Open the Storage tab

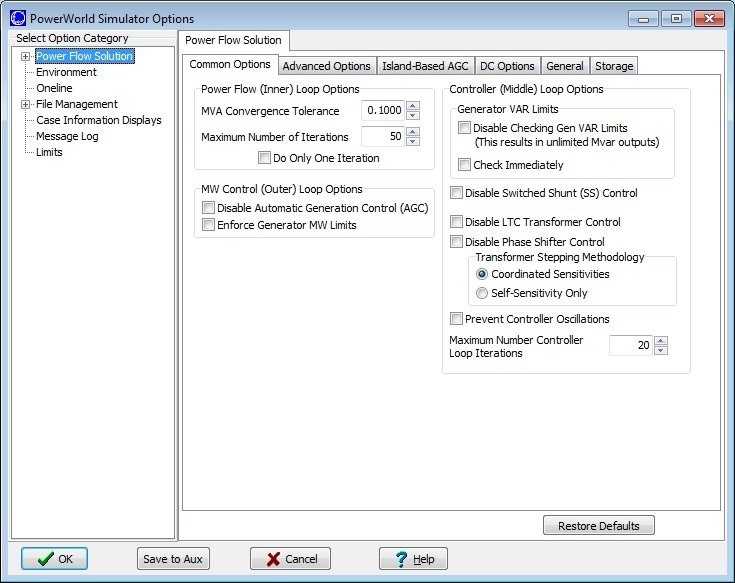pyautogui.click(x=614, y=66)
